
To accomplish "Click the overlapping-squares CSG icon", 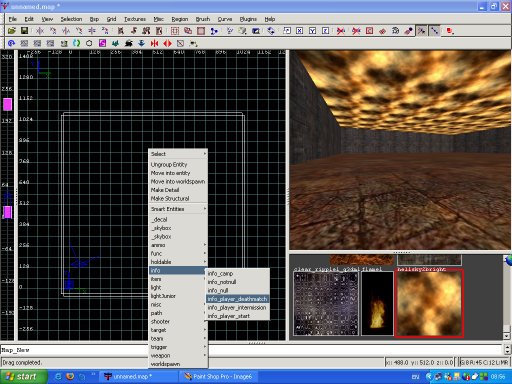I will pyautogui.click(x=188, y=31).
